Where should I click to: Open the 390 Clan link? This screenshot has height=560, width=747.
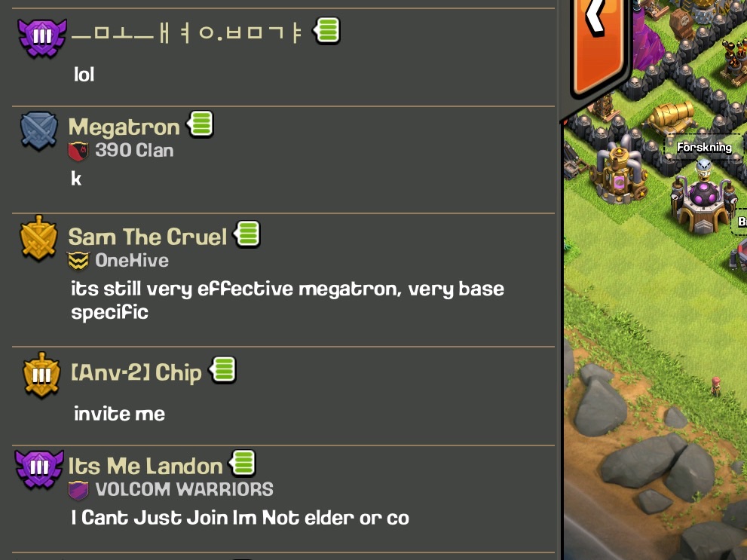(121, 151)
